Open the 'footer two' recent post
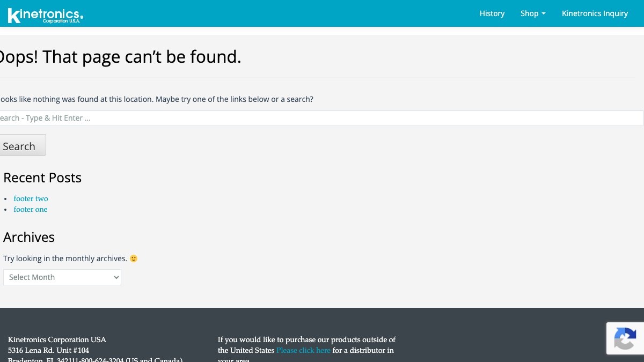 (x=31, y=198)
